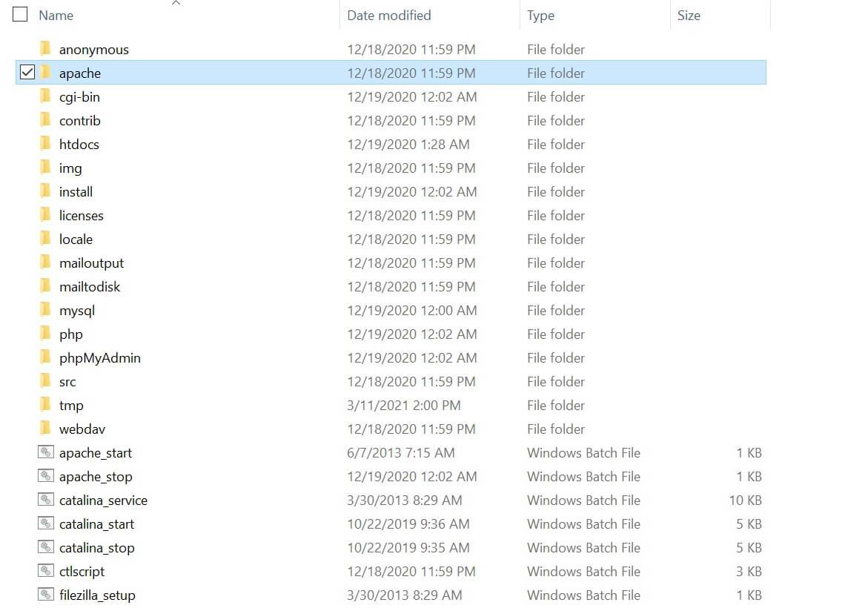Select the filezilla_setup batch file icon
This screenshot has height=608, width=868.
pyautogui.click(x=46, y=595)
